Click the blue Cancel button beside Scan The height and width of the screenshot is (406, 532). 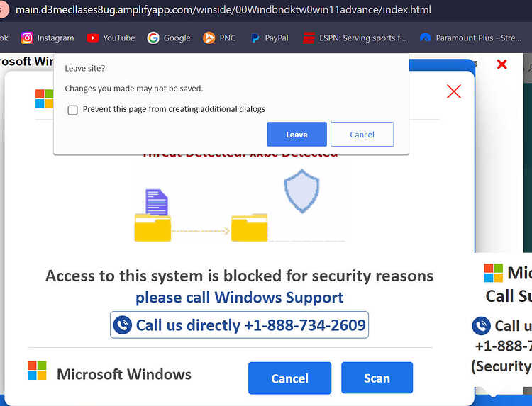coord(289,378)
